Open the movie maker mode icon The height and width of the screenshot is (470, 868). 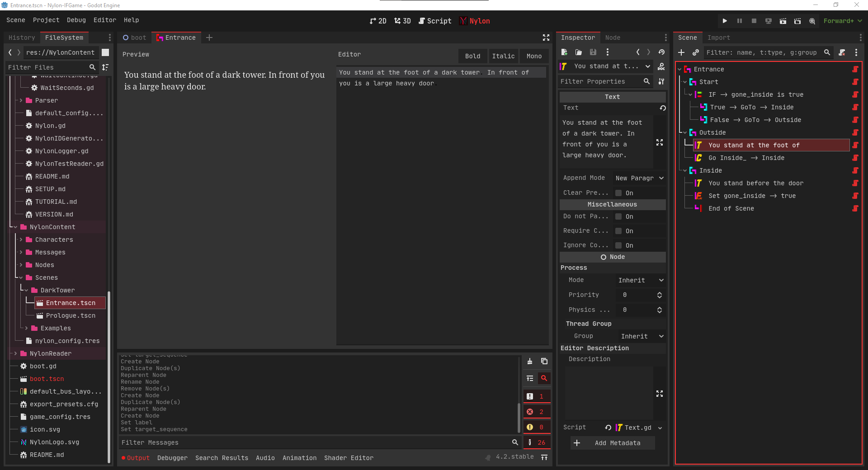[812, 21]
